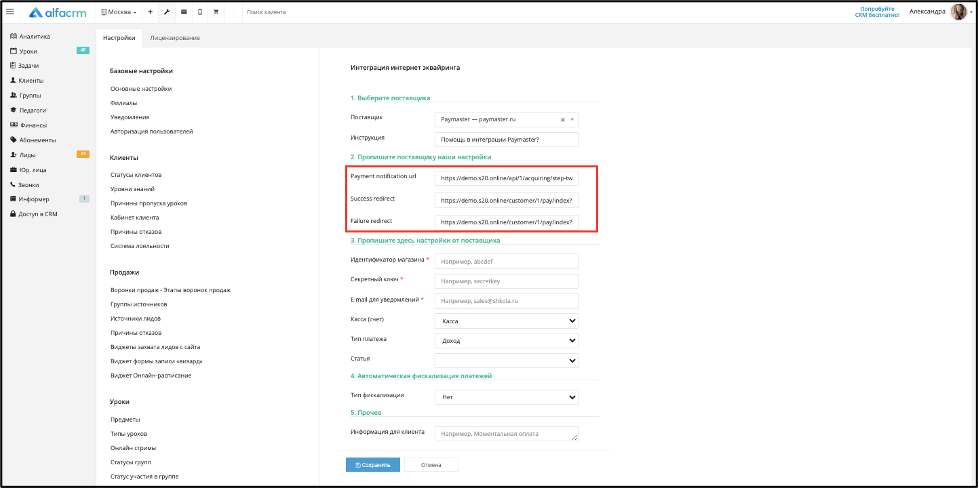Screen dimensions: 979x489
Task: Clear the Paymaster provider selection
Action: click(562, 119)
